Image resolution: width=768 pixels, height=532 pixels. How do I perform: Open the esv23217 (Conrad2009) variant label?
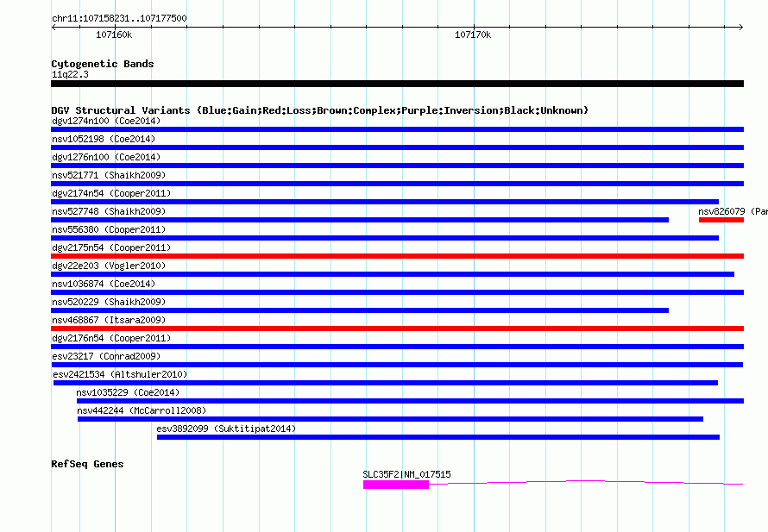coord(105,356)
